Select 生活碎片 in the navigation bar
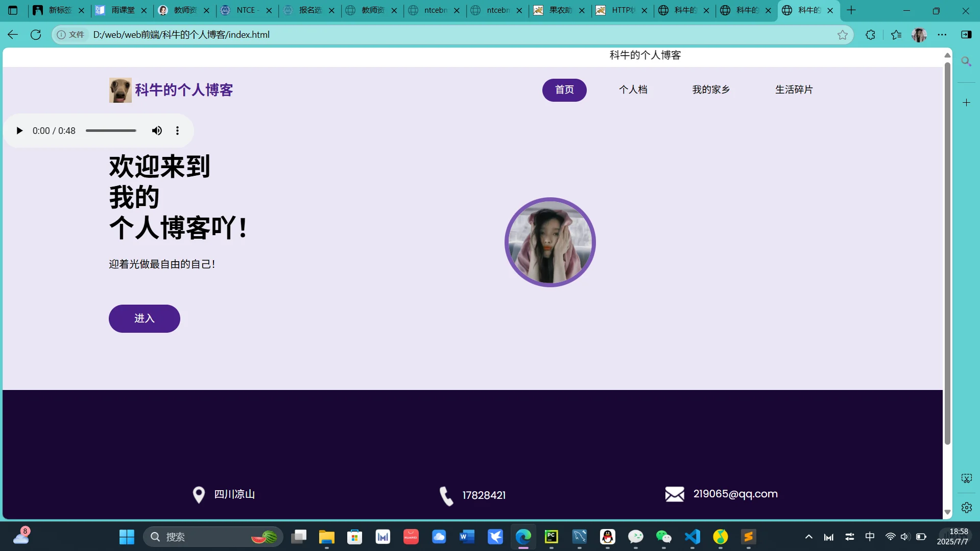Image resolution: width=980 pixels, height=551 pixels. 794,89
